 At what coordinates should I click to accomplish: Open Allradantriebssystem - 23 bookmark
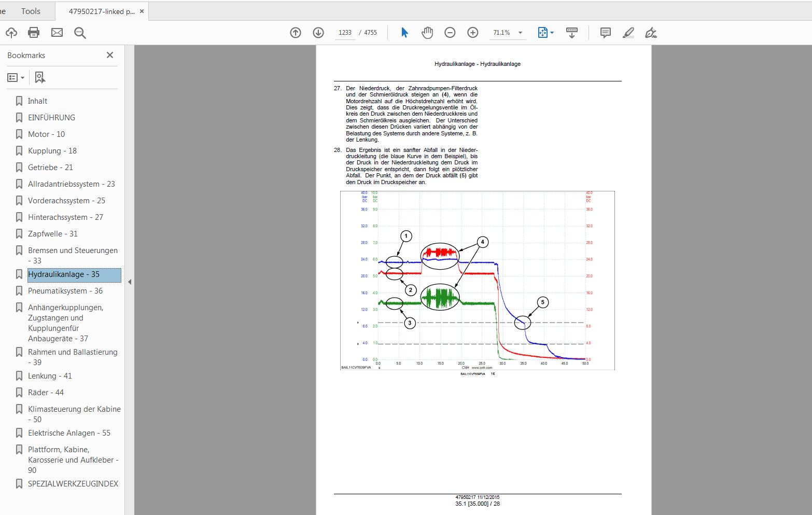[72, 184]
